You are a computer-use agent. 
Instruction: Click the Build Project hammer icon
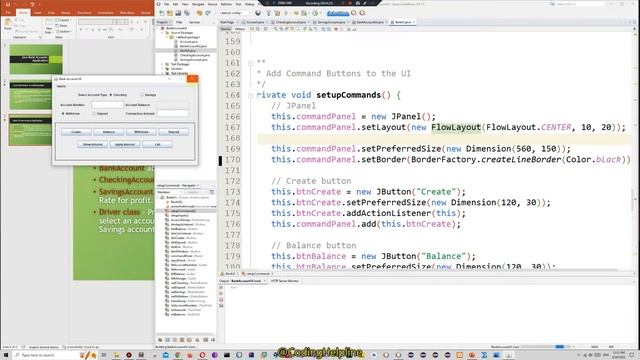coord(269,13)
